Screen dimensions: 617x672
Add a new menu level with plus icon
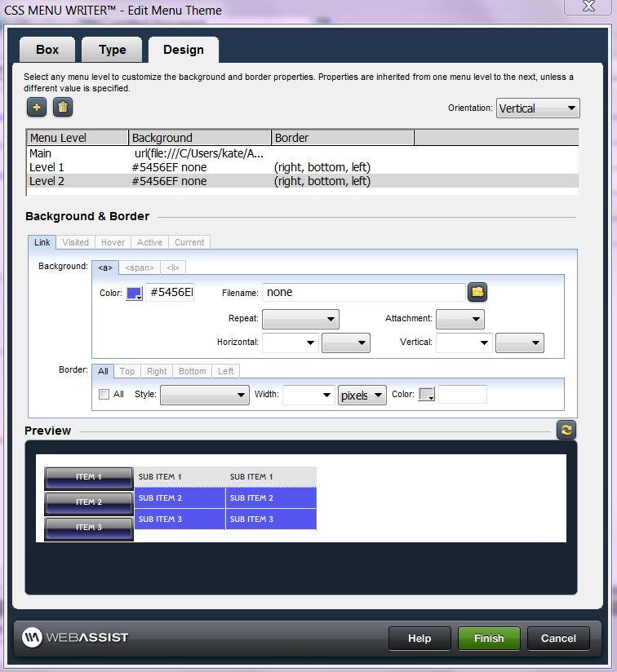pos(37,107)
